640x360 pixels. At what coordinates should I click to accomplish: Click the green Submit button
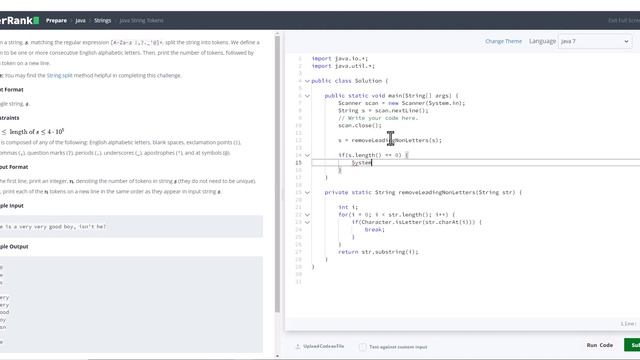[x=632, y=345]
